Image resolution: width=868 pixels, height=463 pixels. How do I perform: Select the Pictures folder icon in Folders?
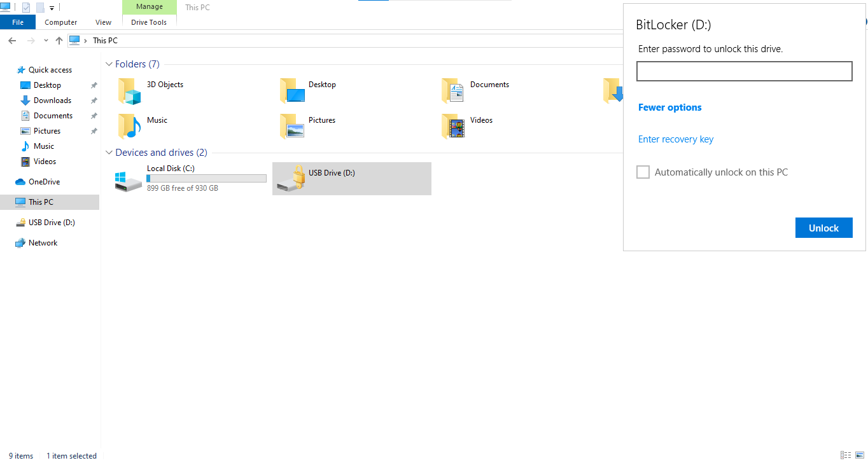coord(292,127)
